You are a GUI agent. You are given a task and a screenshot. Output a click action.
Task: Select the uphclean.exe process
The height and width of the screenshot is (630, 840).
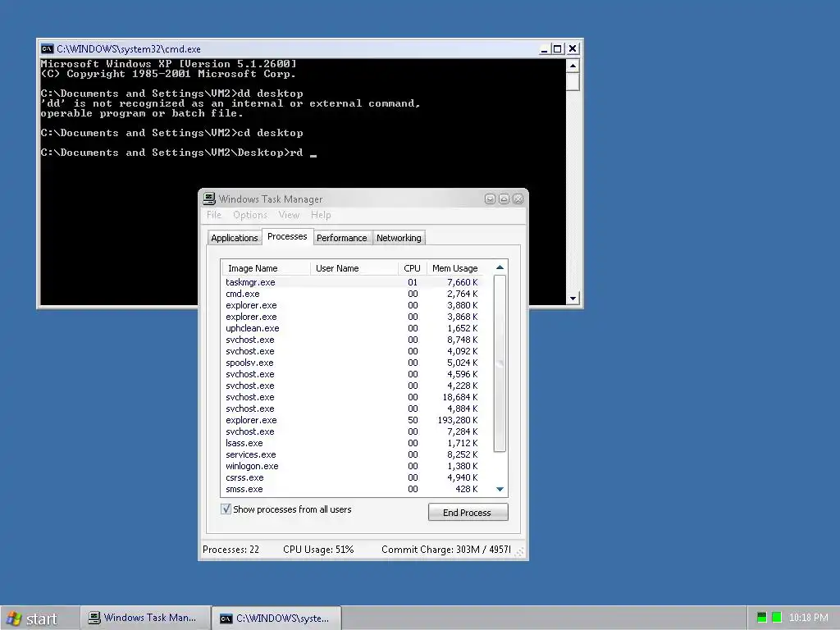click(352, 328)
